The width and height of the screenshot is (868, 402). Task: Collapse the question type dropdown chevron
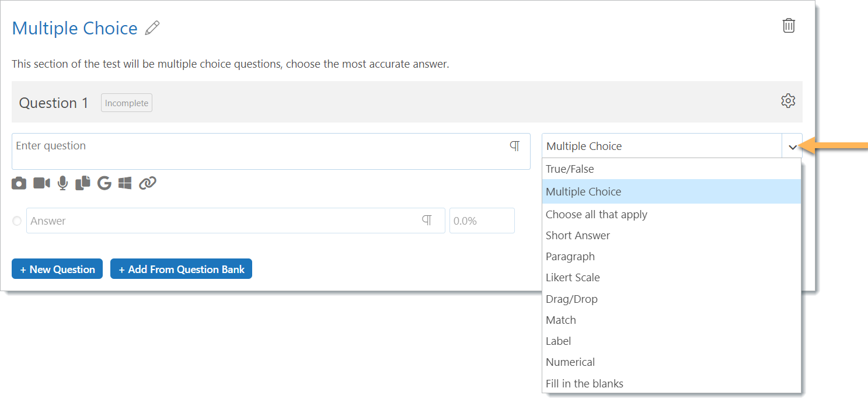[x=792, y=146]
